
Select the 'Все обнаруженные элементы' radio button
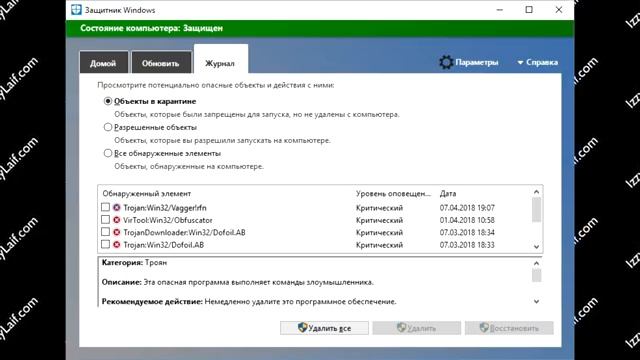[108, 153]
